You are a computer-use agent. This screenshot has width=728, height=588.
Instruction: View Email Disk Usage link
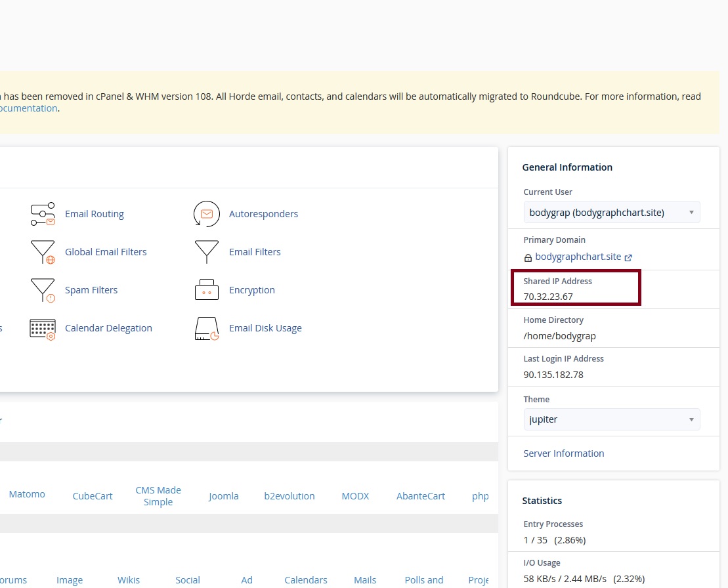pos(265,328)
